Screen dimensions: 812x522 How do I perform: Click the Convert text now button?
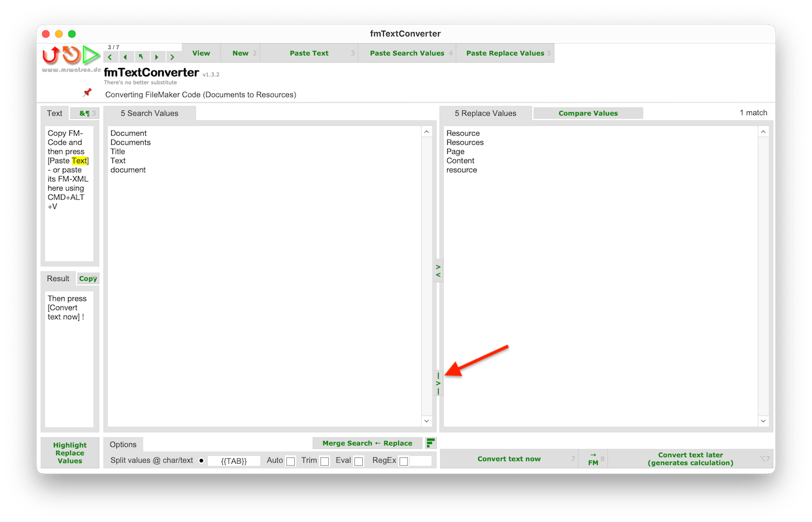click(x=509, y=459)
